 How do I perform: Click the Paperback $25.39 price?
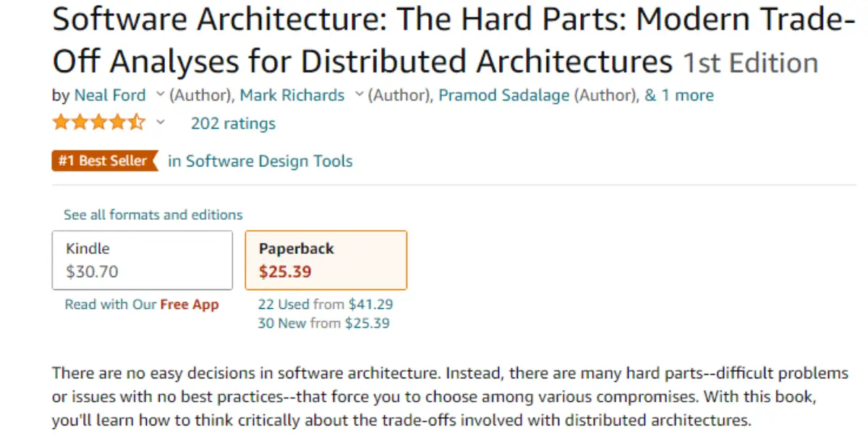[x=286, y=273]
